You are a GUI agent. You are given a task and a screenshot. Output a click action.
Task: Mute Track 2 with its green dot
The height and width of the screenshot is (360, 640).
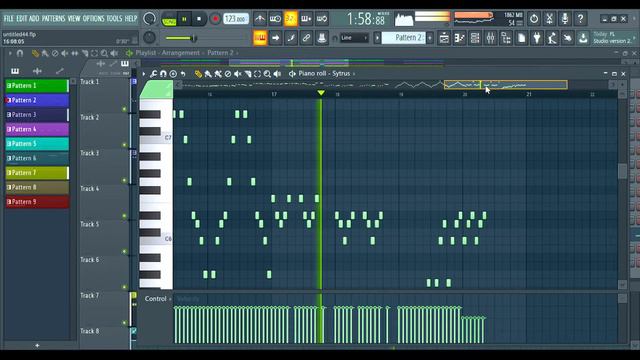124,144
